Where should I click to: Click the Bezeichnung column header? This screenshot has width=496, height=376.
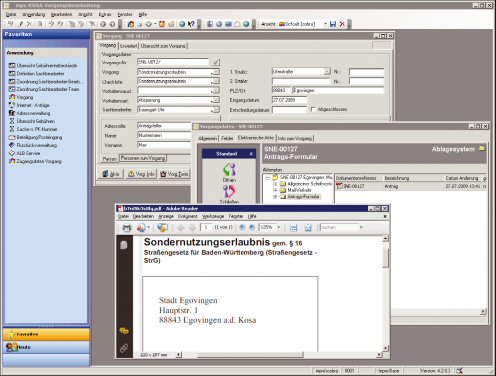[414, 178]
